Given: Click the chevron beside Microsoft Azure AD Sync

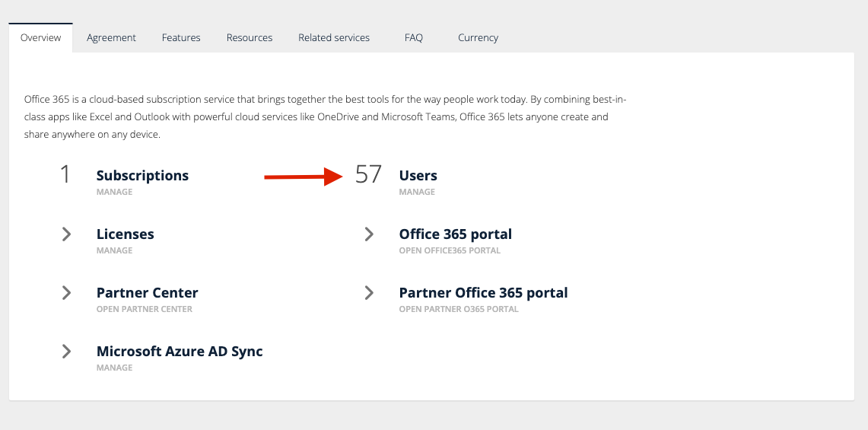Looking at the screenshot, I should [x=66, y=352].
